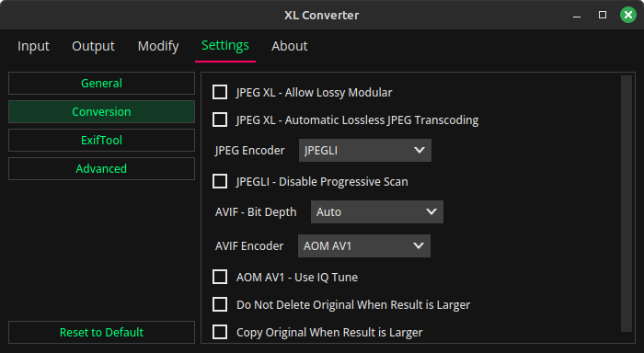Expand the AVIF Bit Depth combo box
Screen dimensions: 644x353
tap(376, 211)
